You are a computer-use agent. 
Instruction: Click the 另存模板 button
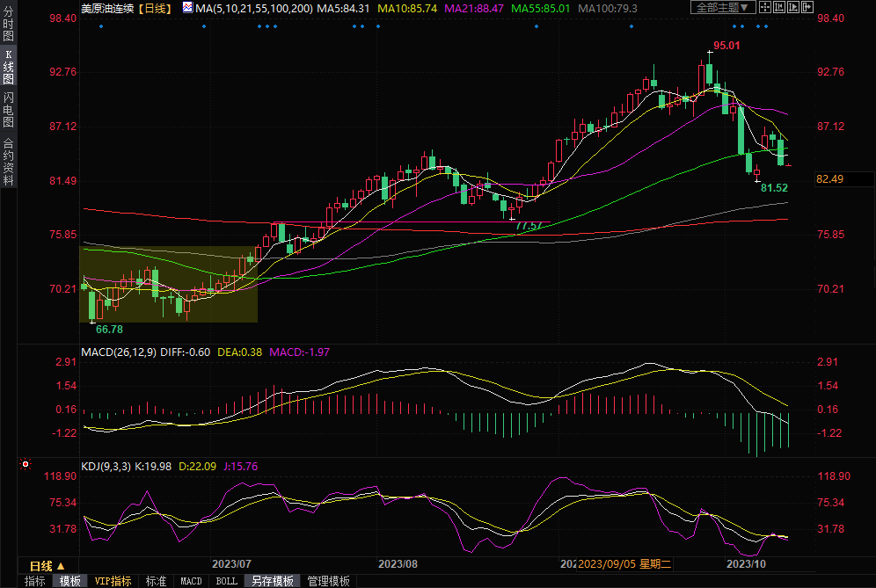click(272, 581)
